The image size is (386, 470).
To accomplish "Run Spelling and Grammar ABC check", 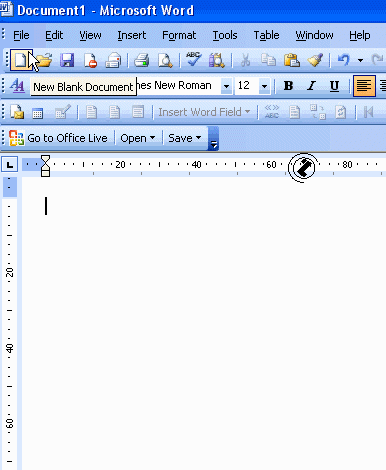I will pos(194,60).
